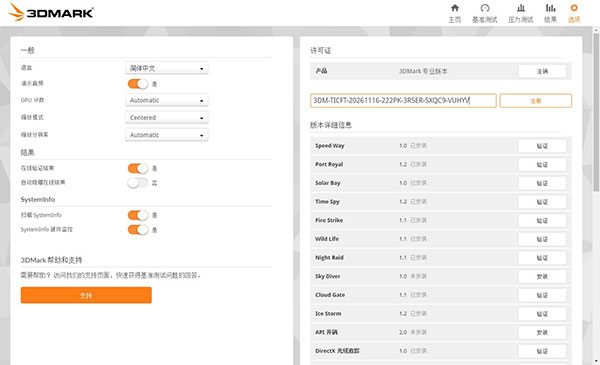Screen dimensions: 600x365
Task: Click the Register (注册) button beside the key
Action: point(536,101)
